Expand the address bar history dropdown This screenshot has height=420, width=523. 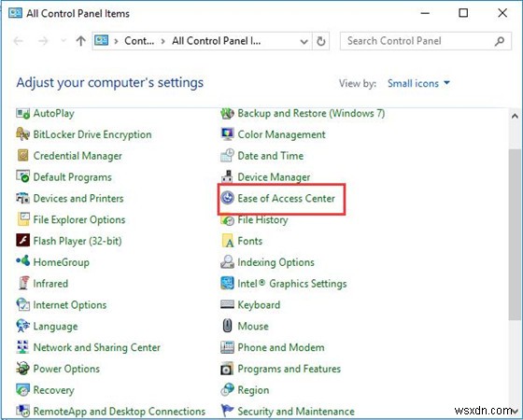(304, 41)
